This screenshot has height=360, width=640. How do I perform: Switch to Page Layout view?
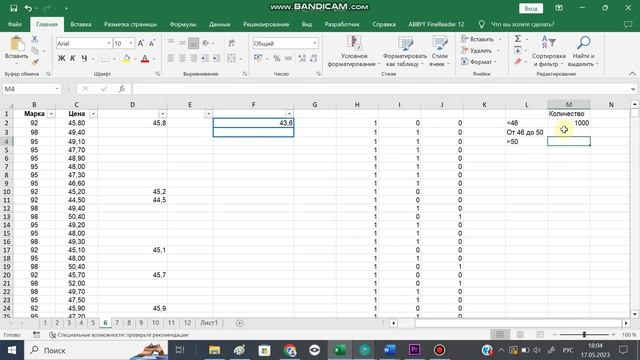[x=520, y=335]
